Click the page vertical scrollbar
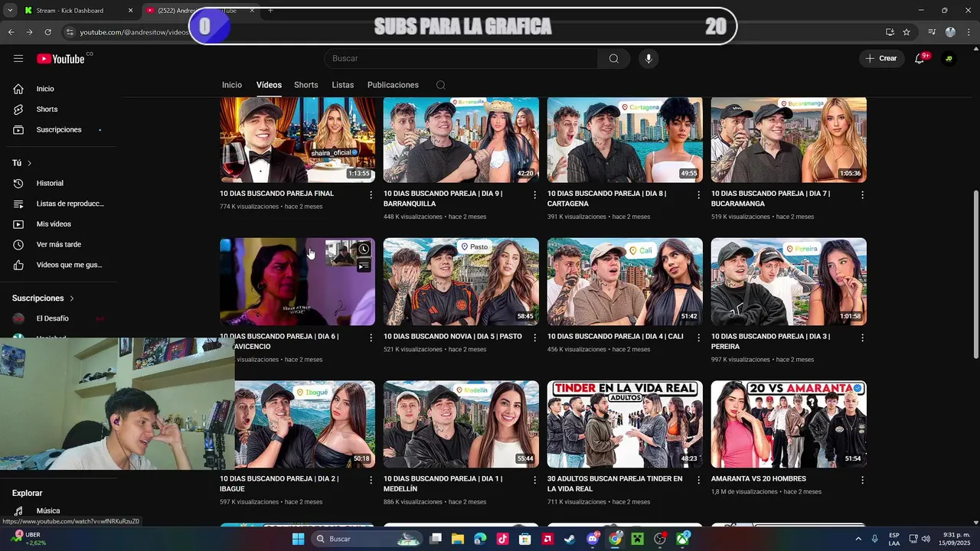 [975, 275]
